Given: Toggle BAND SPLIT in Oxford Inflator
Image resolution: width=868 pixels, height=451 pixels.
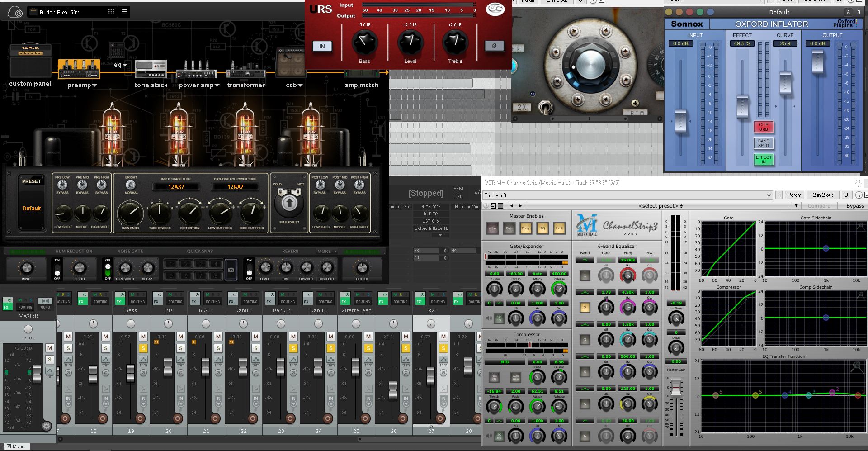Looking at the screenshot, I should click(764, 143).
